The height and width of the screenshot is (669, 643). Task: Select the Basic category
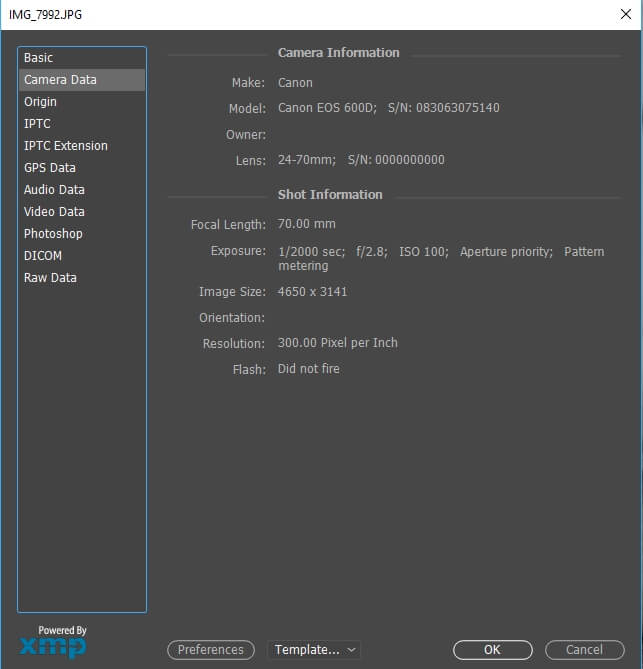(x=82, y=58)
